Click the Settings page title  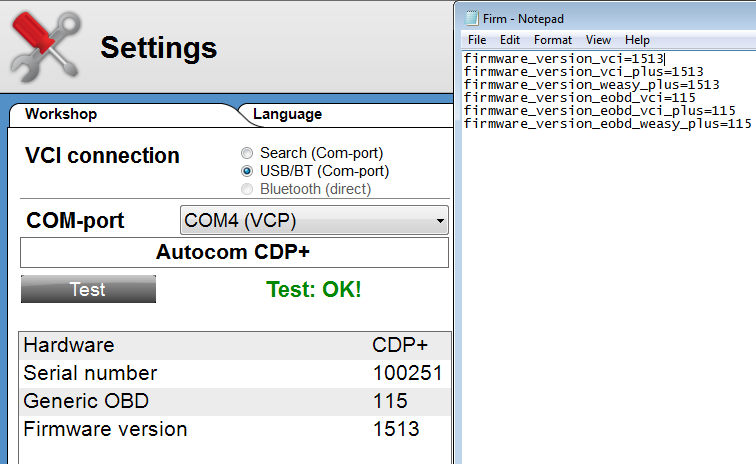click(x=159, y=48)
